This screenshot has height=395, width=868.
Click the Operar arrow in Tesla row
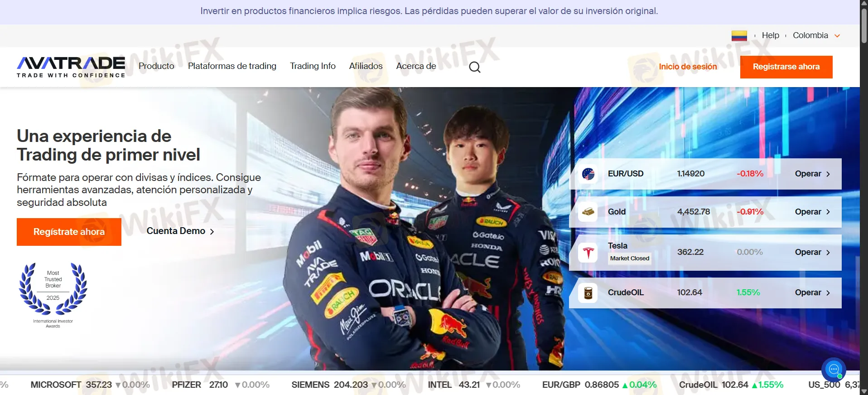point(828,253)
